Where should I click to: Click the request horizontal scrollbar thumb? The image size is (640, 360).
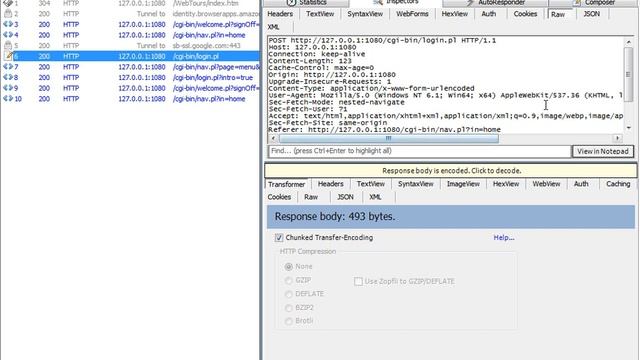click(389, 138)
